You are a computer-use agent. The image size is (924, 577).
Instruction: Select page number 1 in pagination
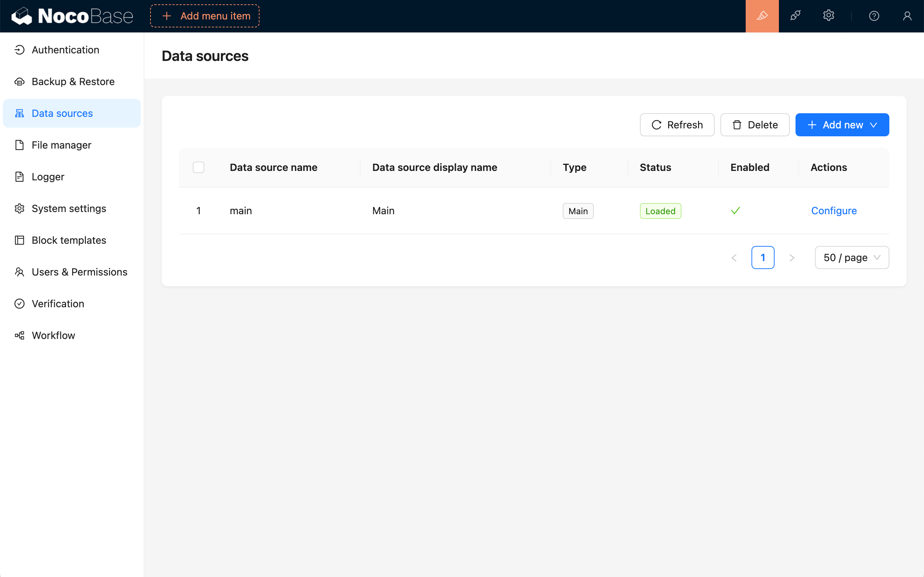point(763,258)
